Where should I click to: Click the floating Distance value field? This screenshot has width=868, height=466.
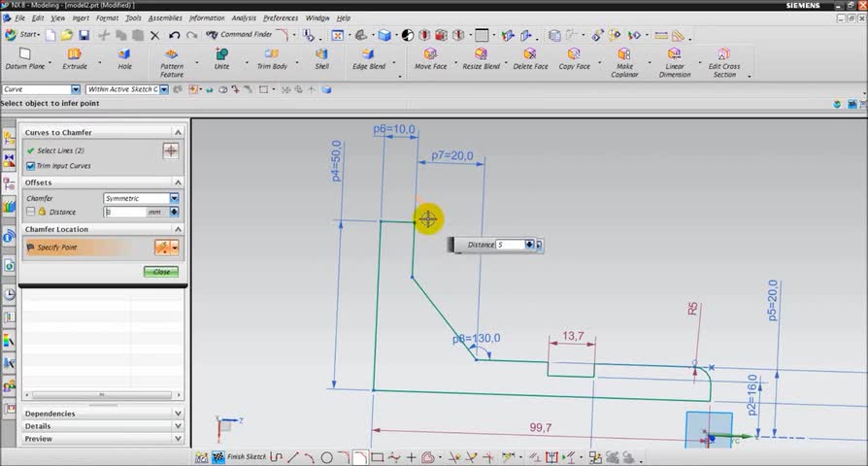coord(510,244)
